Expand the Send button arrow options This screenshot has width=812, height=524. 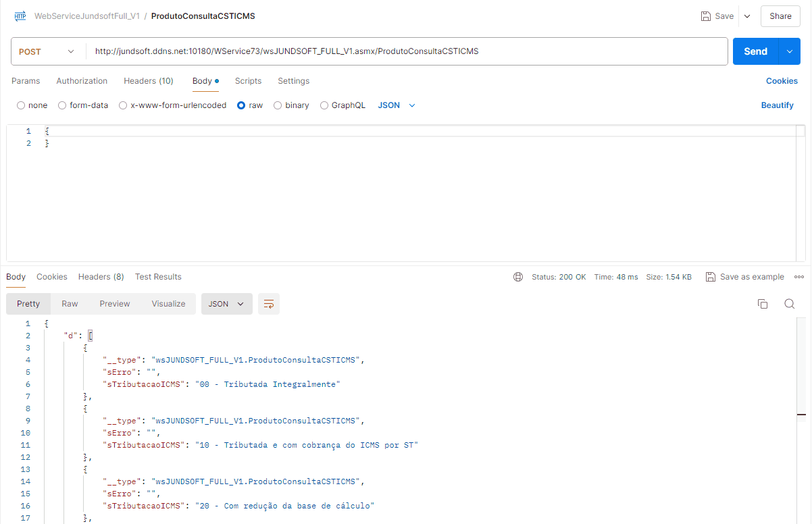click(789, 51)
